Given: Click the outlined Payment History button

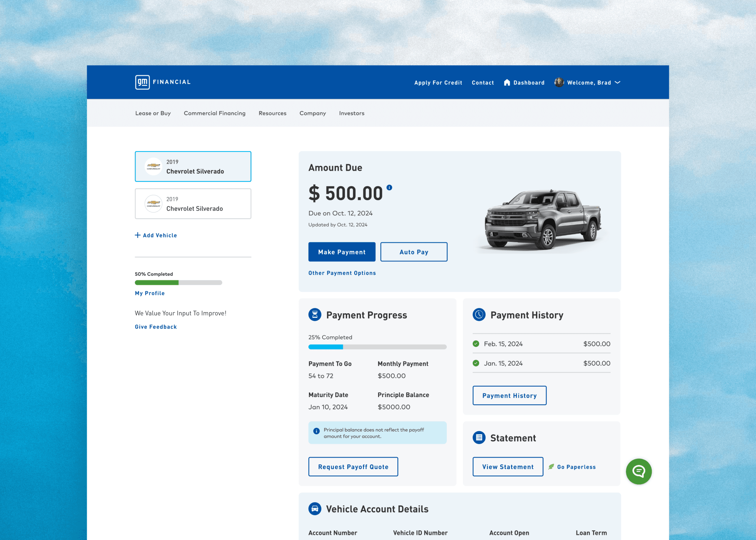Looking at the screenshot, I should tap(509, 395).
